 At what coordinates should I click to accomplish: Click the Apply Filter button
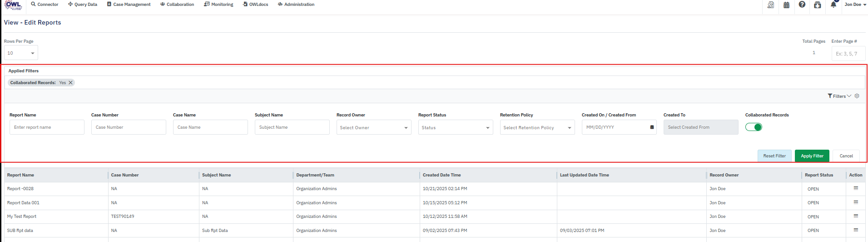[x=812, y=156]
